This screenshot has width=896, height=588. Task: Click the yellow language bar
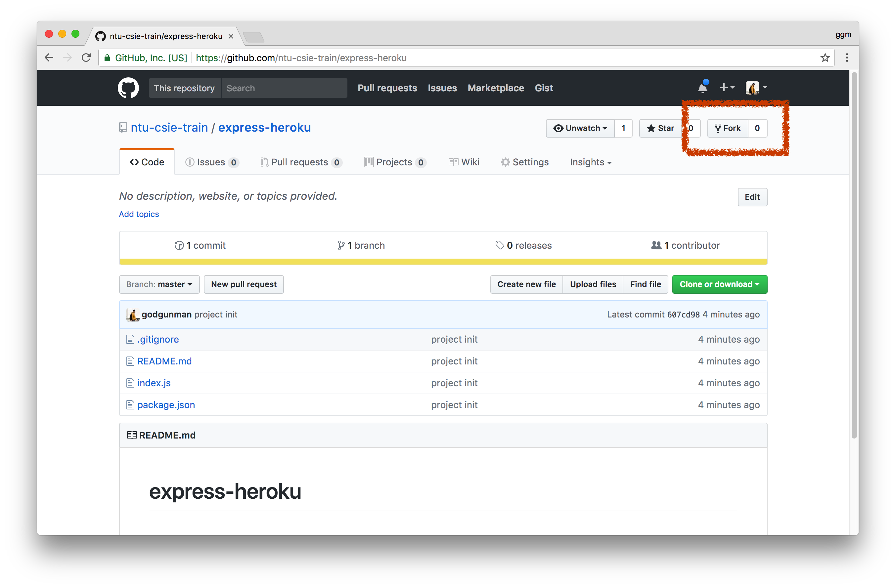(443, 262)
